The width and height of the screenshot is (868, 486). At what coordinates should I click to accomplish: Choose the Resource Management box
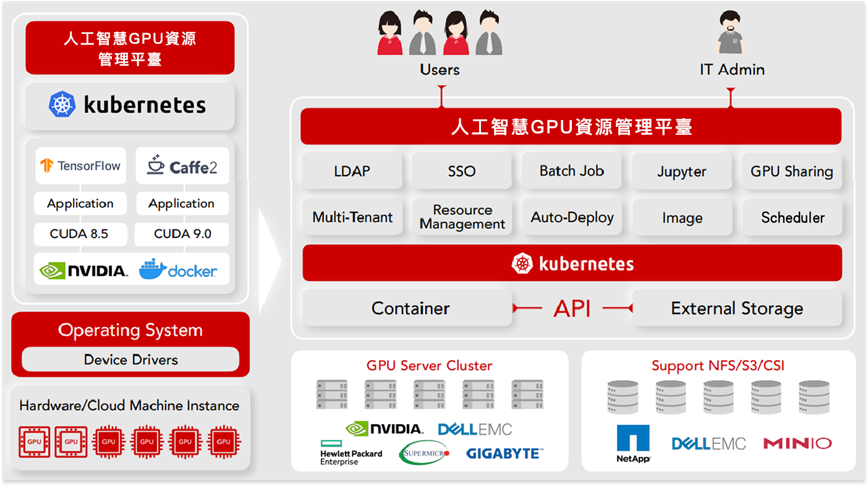tap(462, 217)
